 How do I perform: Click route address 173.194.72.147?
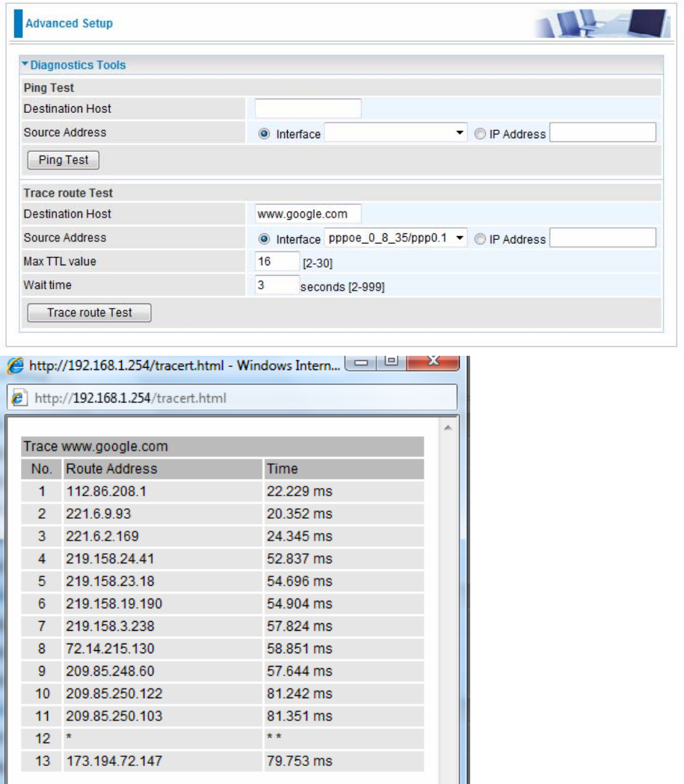click(x=114, y=761)
